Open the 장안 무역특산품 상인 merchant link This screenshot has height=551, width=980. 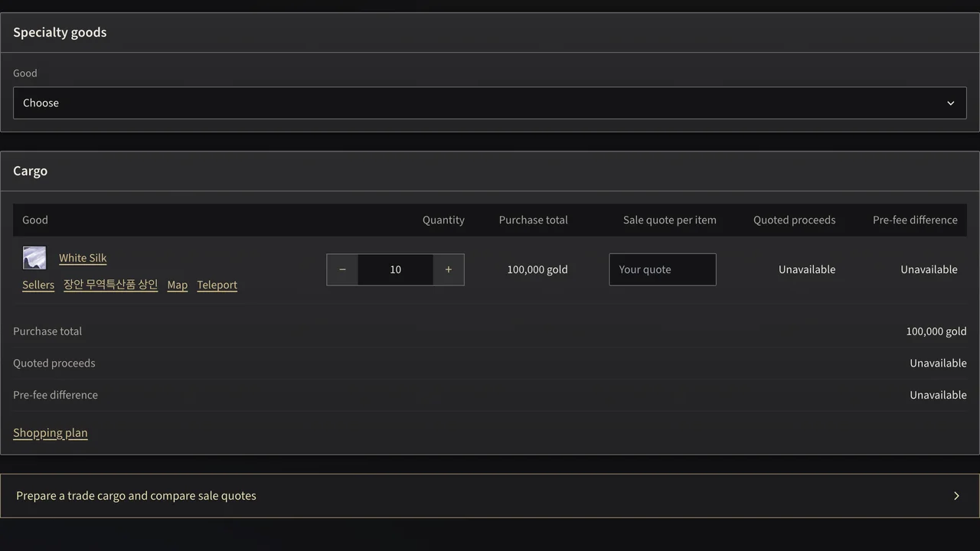pyautogui.click(x=111, y=285)
